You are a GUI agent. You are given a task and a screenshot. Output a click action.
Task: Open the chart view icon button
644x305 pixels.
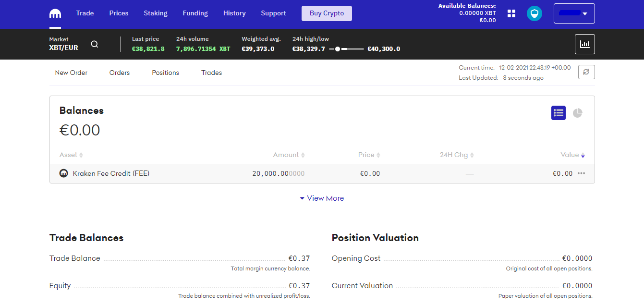[584, 44]
